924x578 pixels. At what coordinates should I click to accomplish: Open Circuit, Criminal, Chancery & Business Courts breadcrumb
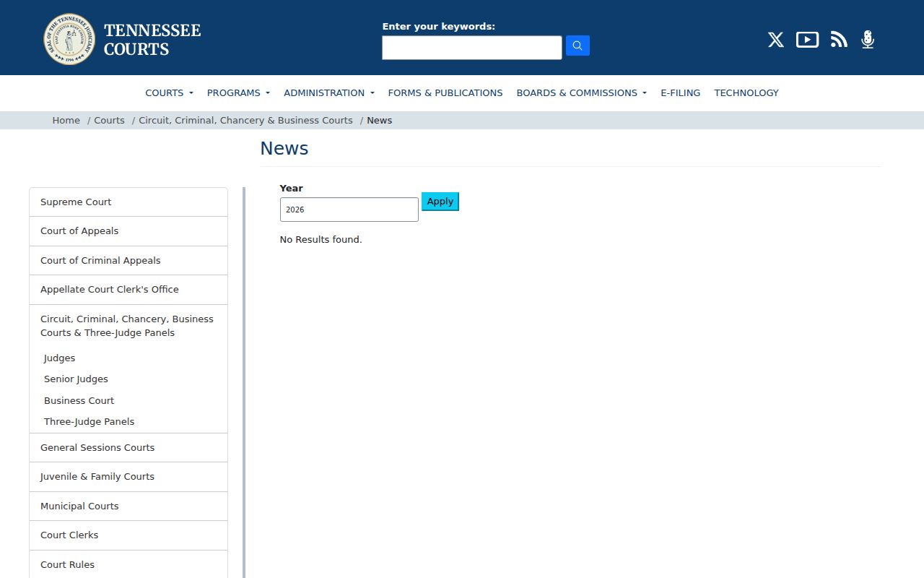[x=245, y=121]
